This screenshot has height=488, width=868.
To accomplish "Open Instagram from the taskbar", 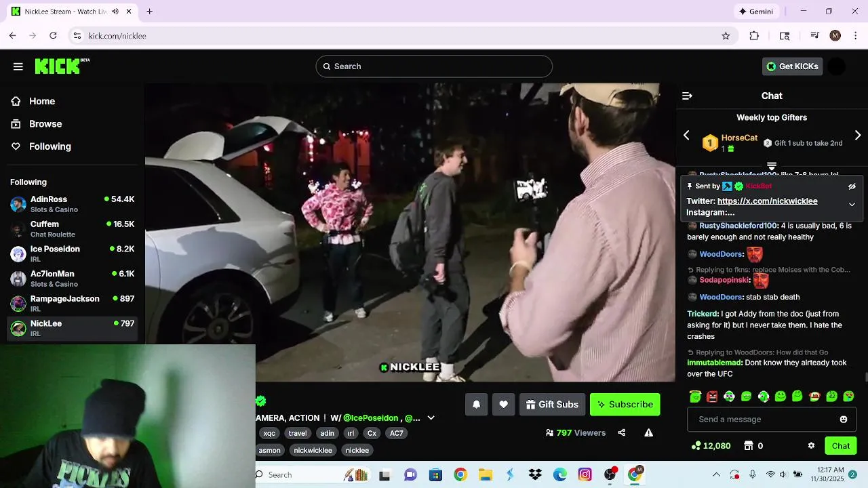I will [x=585, y=474].
